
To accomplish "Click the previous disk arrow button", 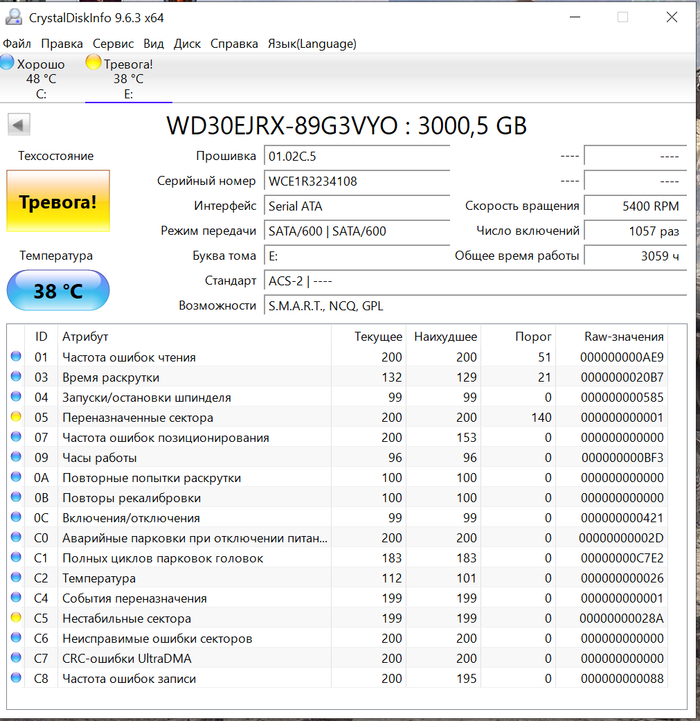I will point(19,125).
